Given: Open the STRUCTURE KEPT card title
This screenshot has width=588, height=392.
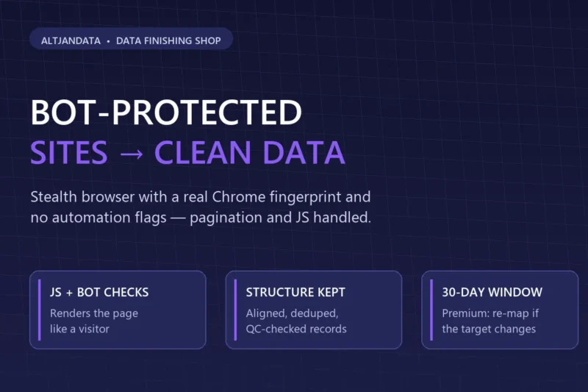Looking at the screenshot, I should click(295, 292).
